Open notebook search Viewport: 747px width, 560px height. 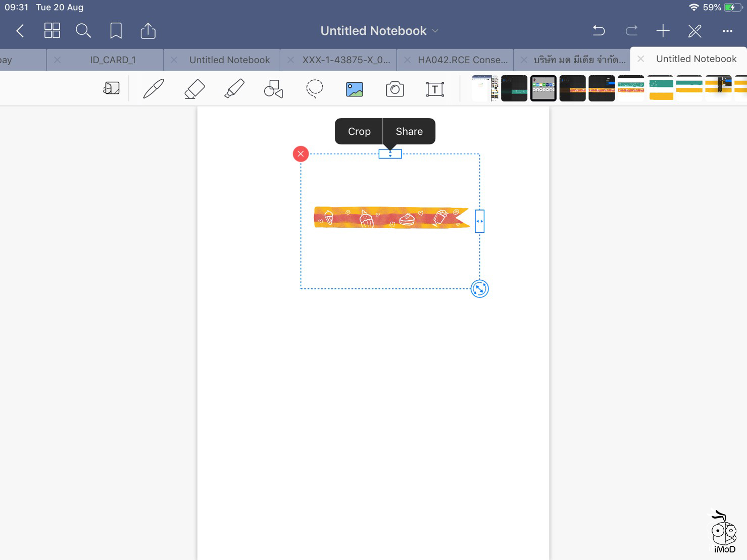pos(83,31)
